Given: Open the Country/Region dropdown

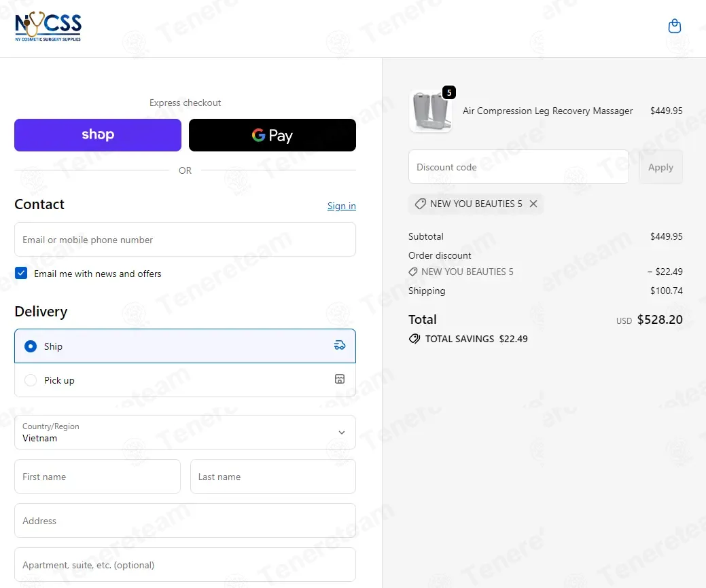Looking at the screenshot, I should [x=185, y=433].
